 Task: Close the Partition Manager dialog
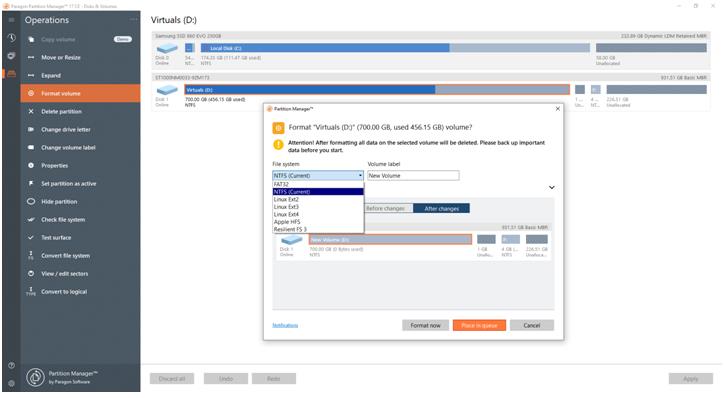pyautogui.click(x=558, y=109)
